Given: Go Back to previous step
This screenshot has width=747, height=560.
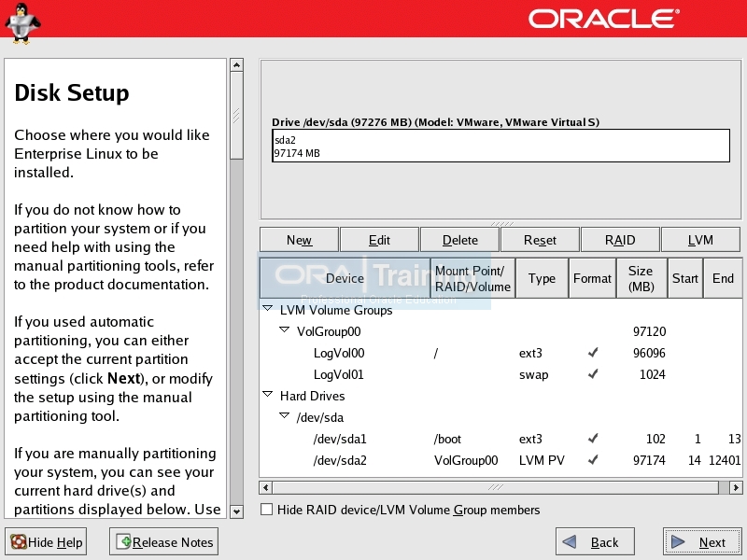Looking at the screenshot, I should point(595,542).
